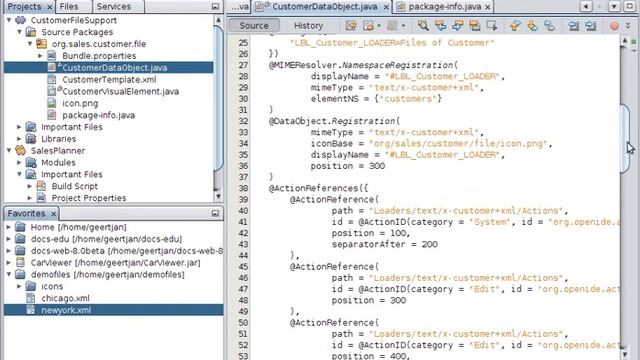Click Toggle Bookmark icon
640x360 pixels.
(x=549, y=26)
